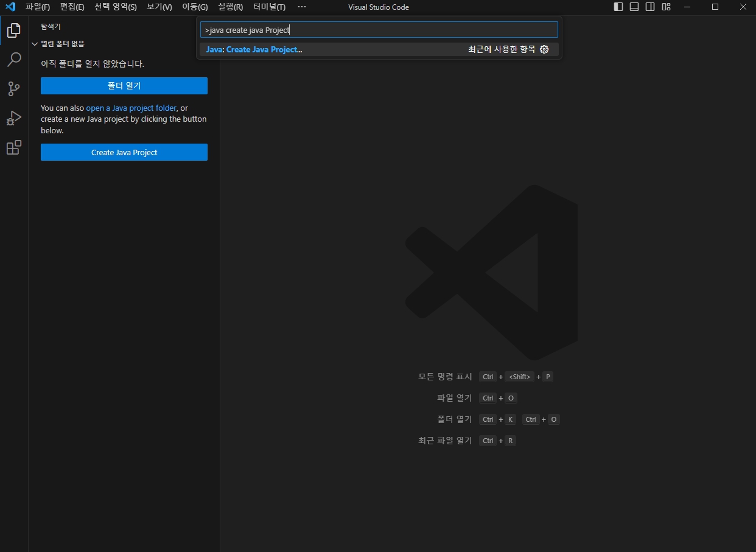Minimize the Visual Studio Code window
756x552 pixels.
tap(687, 7)
